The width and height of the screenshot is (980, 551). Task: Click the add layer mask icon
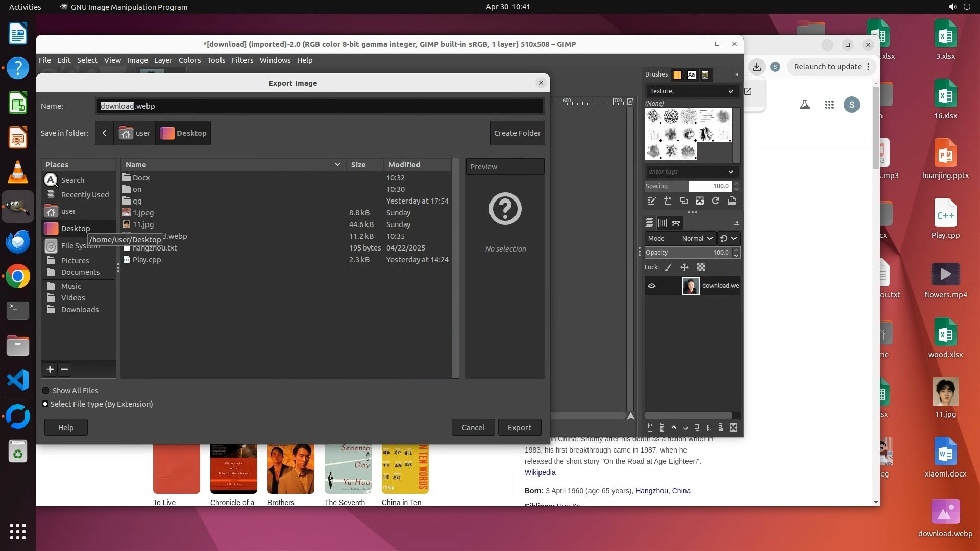pos(721,428)
